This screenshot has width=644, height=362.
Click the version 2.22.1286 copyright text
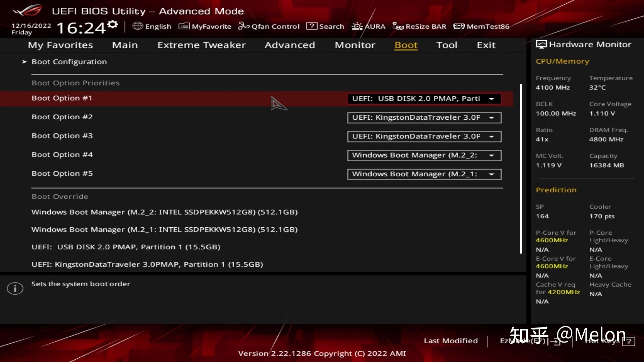tap(322, 353)
